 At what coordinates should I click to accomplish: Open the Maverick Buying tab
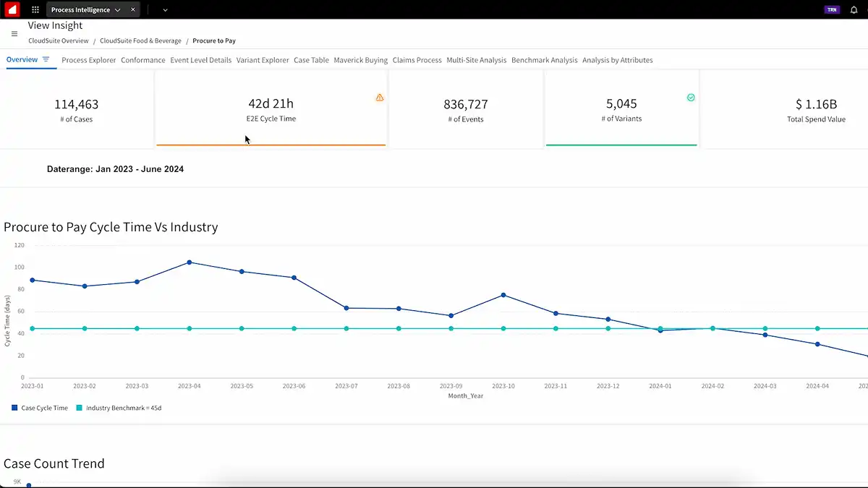point(360,60)
